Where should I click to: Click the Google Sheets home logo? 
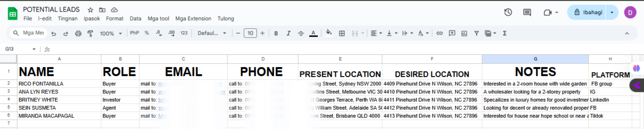click(x=12, y=14)
